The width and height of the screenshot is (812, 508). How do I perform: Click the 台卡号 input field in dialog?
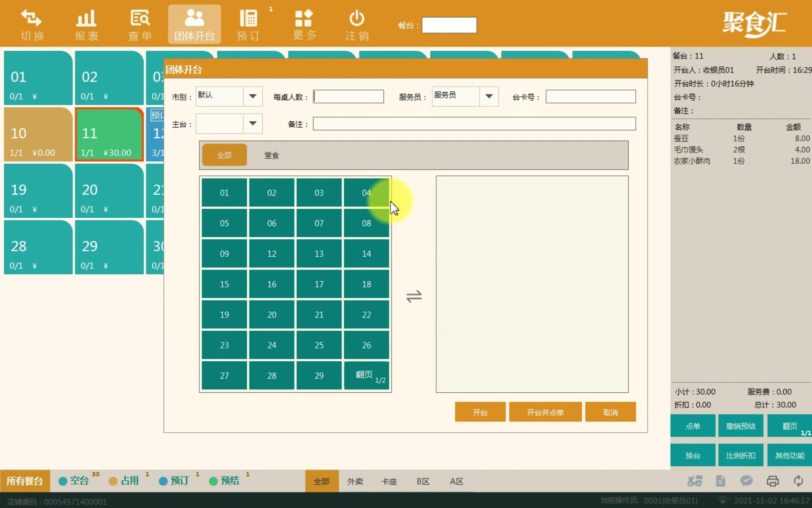(591, 96)
